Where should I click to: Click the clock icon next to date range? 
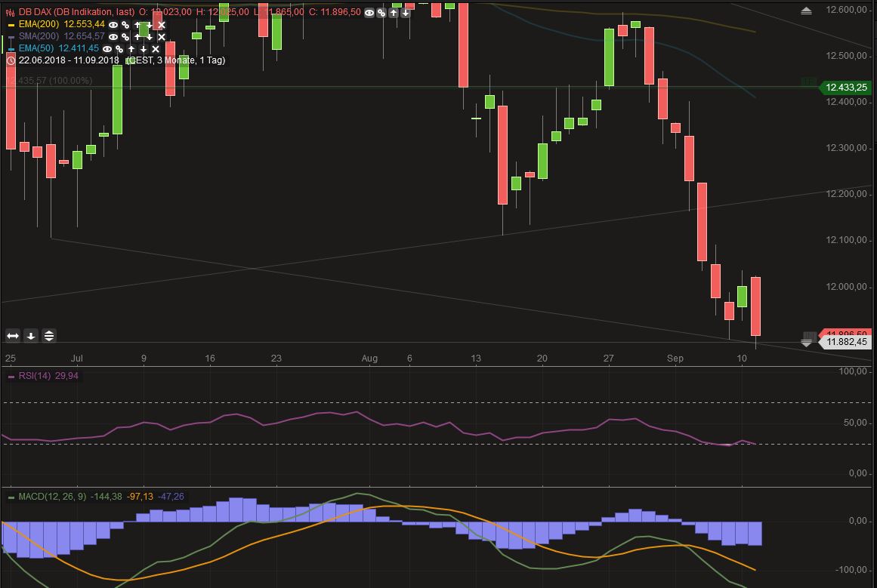coord(11,60)
